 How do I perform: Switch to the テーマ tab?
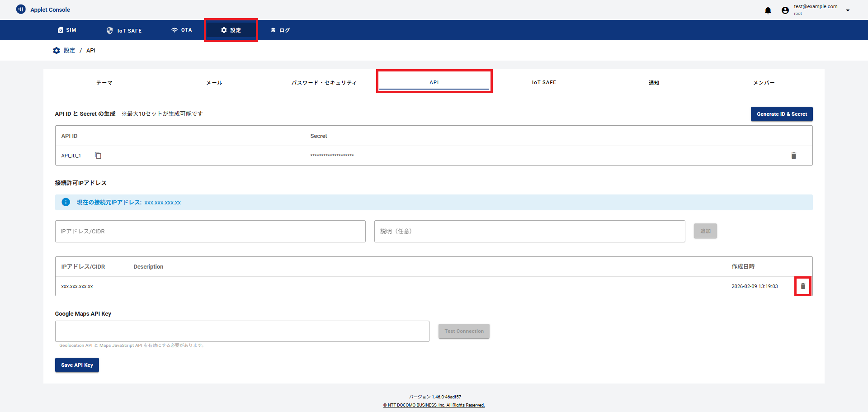point(104,83)
